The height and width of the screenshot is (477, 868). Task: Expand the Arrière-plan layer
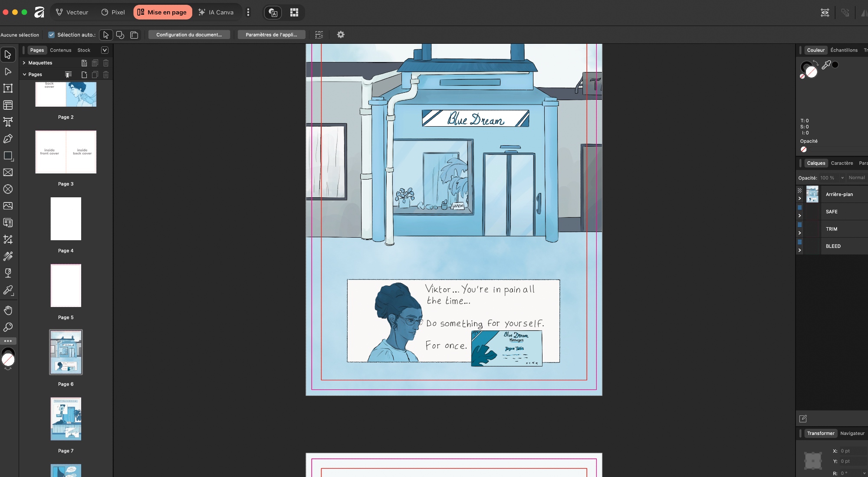click(799, 199)
